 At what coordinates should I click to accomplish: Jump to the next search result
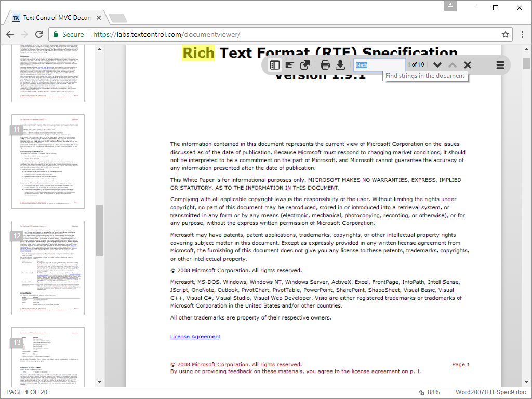[437, 65]
